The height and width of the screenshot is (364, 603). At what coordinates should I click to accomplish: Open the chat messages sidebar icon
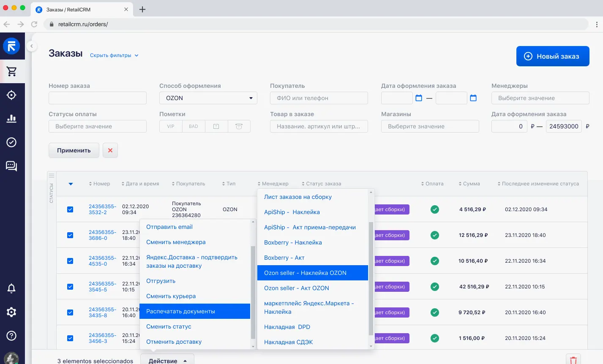tap(11, 166)
